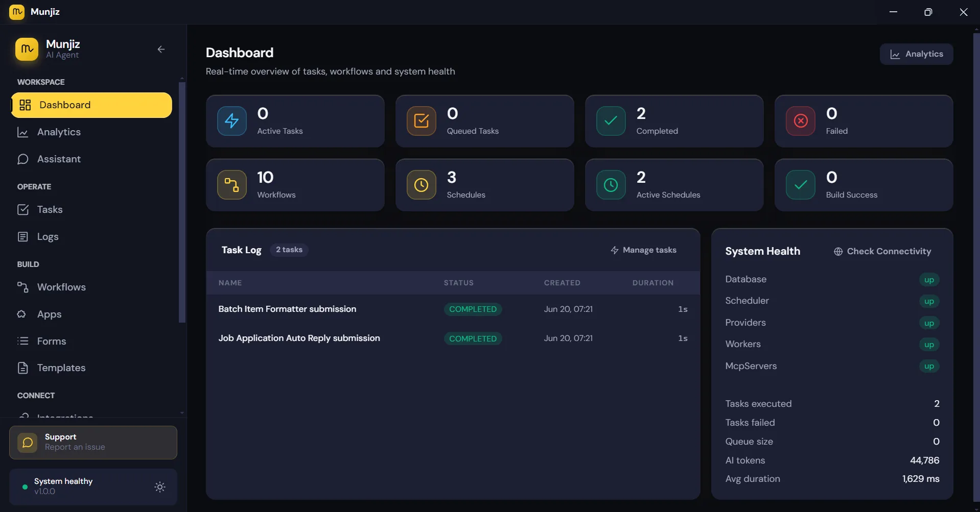Click the Scheduler up status badge
Image resolution: width=980 pixels, height=512 pixels.
coord(929,301)
